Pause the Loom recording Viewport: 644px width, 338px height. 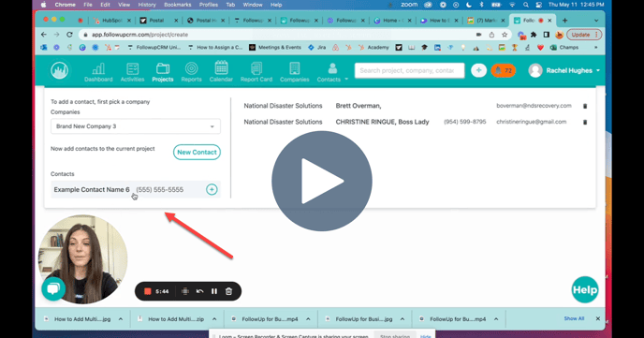[214, 291]
